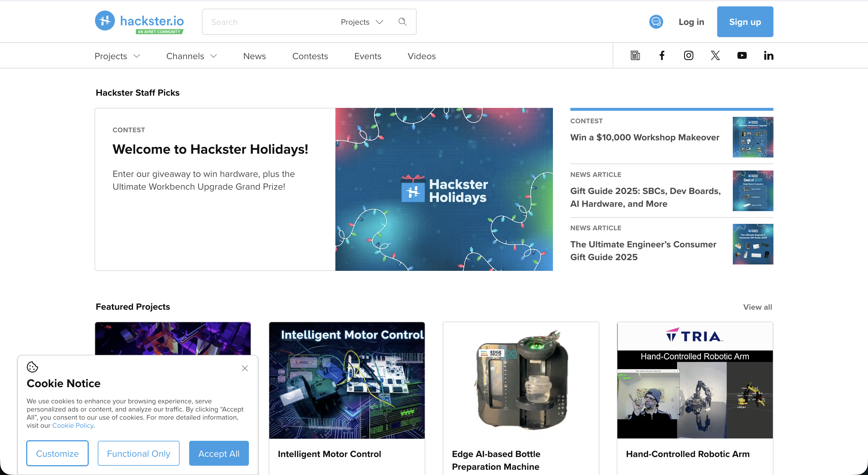Screen dimensions: 868x475
Task: Click the purple featured project image
Action: click(173, 338)
